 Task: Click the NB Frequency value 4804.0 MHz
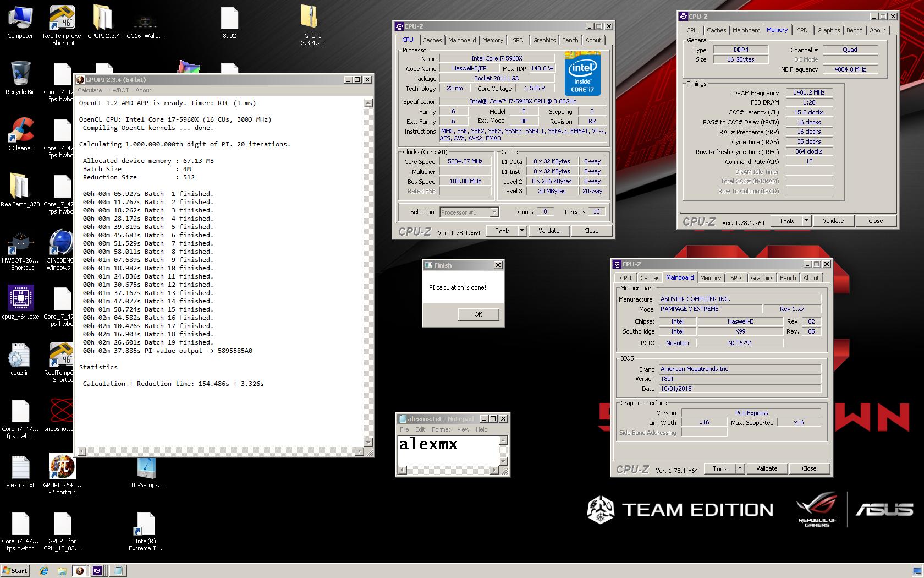click(850, 69)
